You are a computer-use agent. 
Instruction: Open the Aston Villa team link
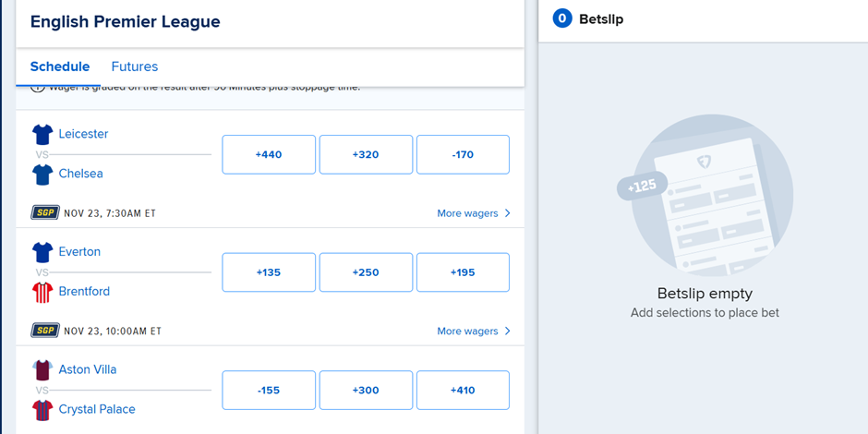(88, 369)
